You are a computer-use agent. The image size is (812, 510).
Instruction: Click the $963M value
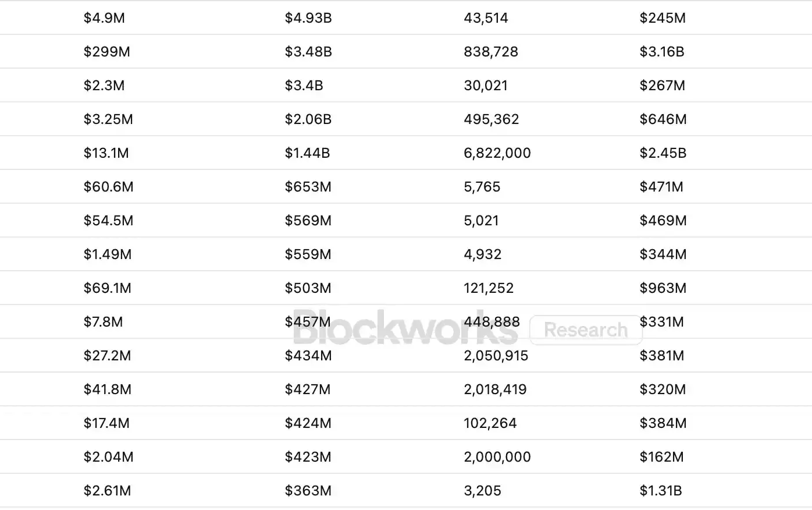663,288
